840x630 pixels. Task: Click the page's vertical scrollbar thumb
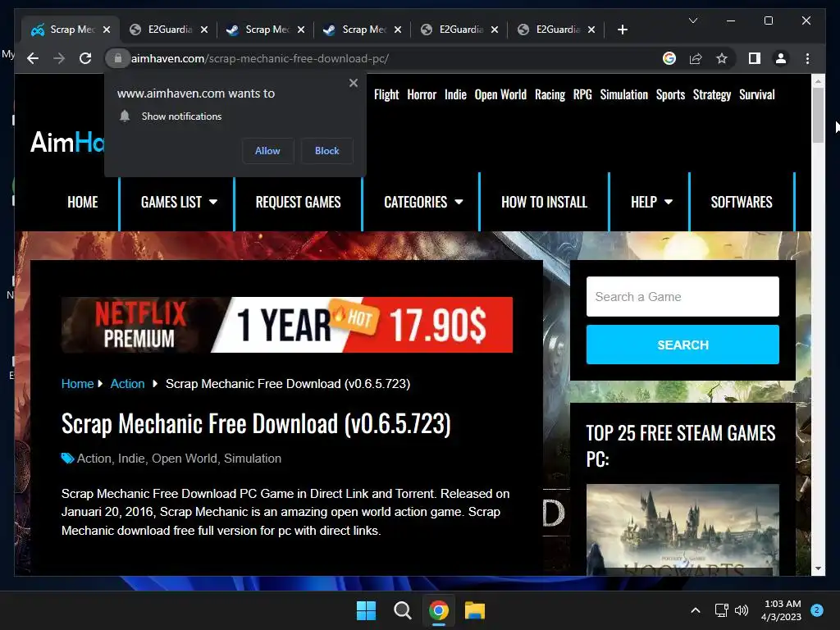(x=818, y=114)
